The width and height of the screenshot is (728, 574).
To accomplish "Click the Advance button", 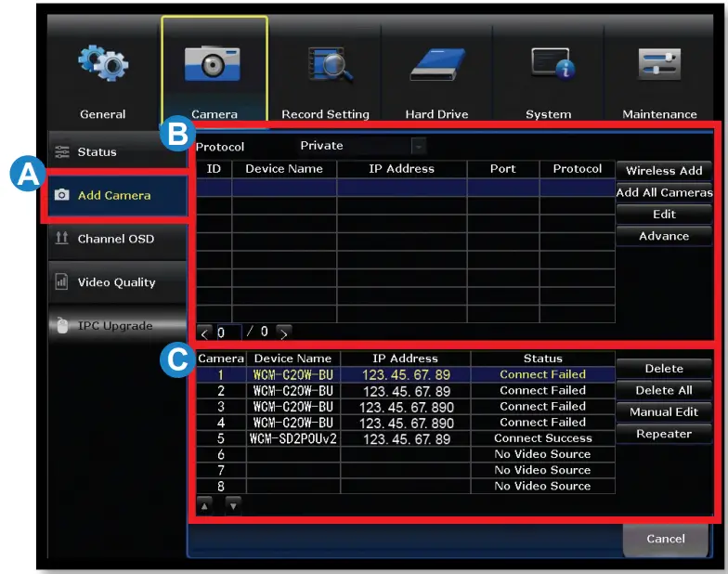I will point(664,236).
